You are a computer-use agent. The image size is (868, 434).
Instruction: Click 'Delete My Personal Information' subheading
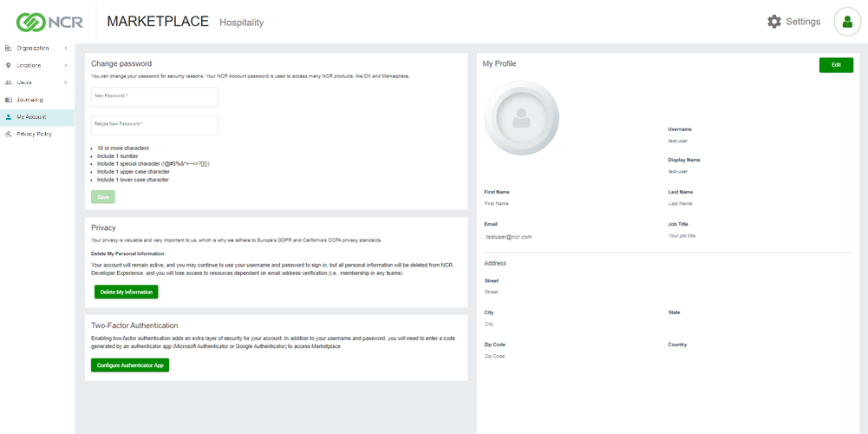[x=127, y=253]
